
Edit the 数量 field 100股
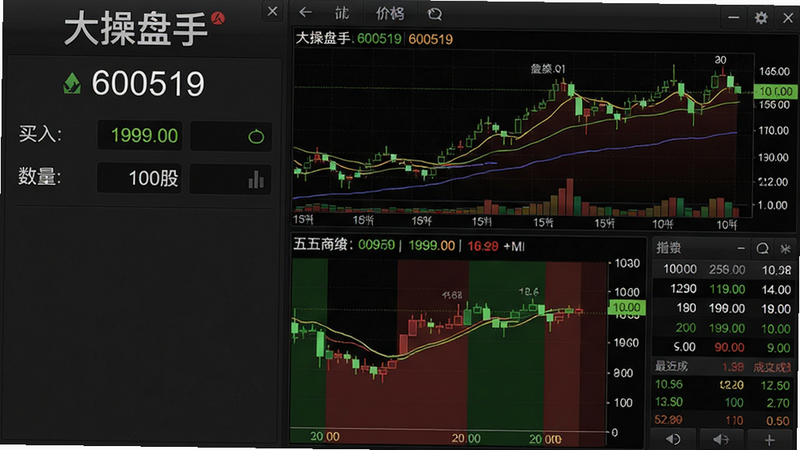point(139,178)
